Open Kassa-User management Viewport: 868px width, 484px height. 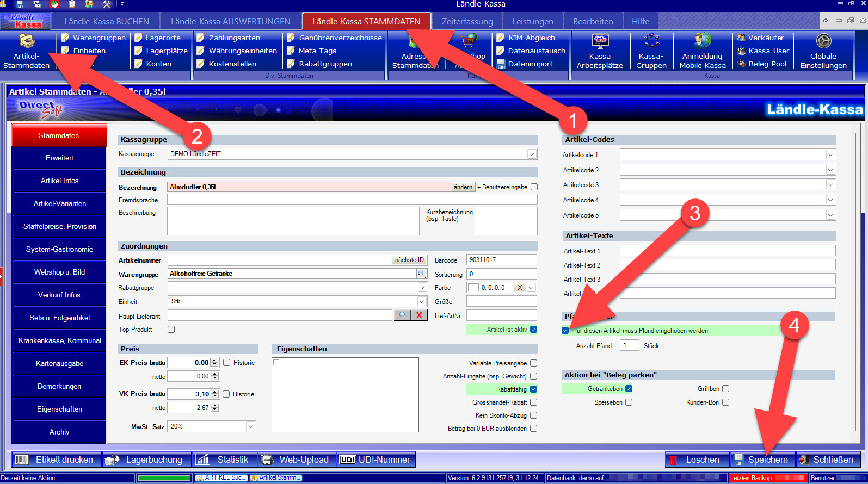click(763, 51)
